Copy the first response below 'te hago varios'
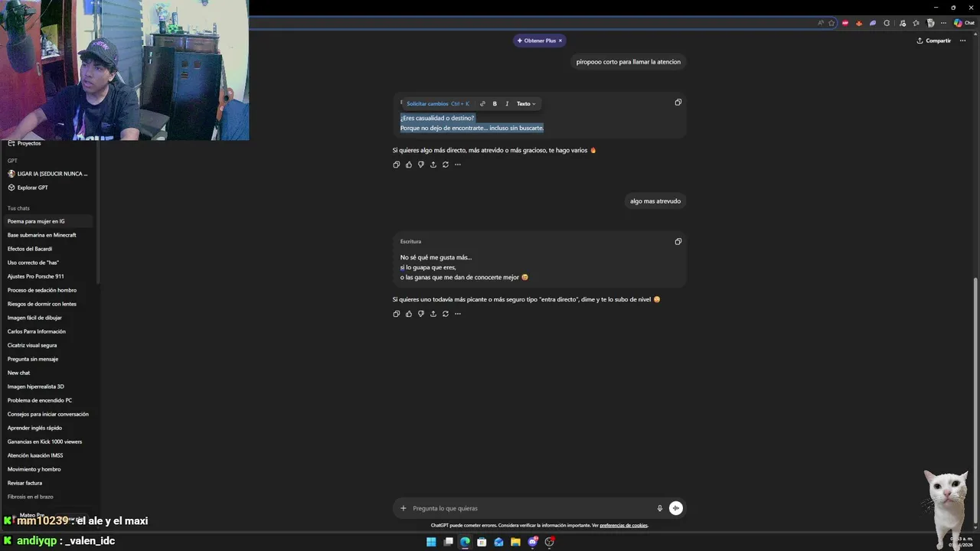This screenshot has height=551, width=980. 396,165
